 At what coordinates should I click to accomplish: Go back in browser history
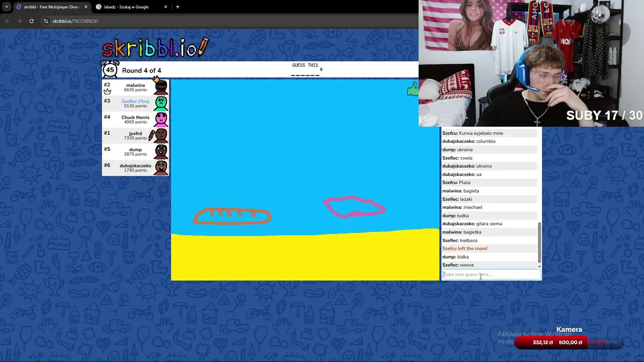8,21
